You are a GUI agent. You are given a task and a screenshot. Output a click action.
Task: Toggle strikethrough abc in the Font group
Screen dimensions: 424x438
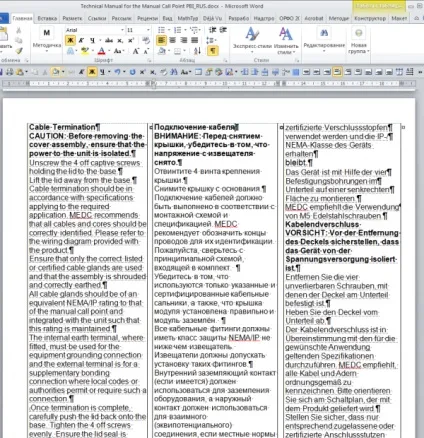(x=109, y=40)
